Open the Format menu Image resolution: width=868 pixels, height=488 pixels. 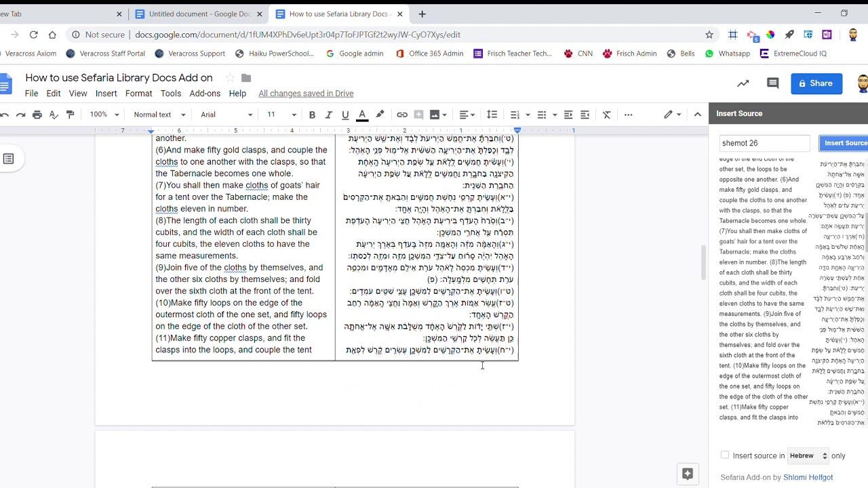(x=138, y=94)
